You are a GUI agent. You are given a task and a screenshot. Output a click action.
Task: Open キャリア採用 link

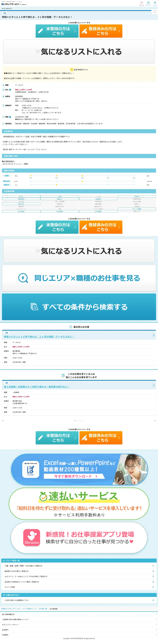click(x=79, y=587)
